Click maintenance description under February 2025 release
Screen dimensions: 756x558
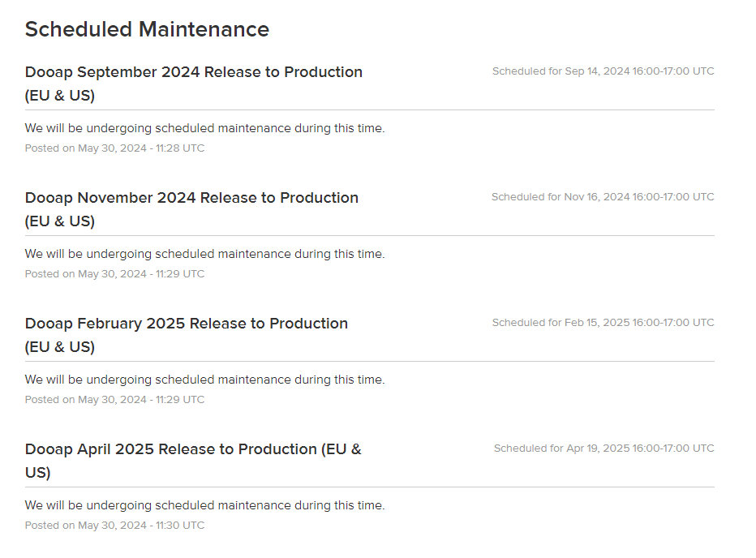(x=205, y=380)
